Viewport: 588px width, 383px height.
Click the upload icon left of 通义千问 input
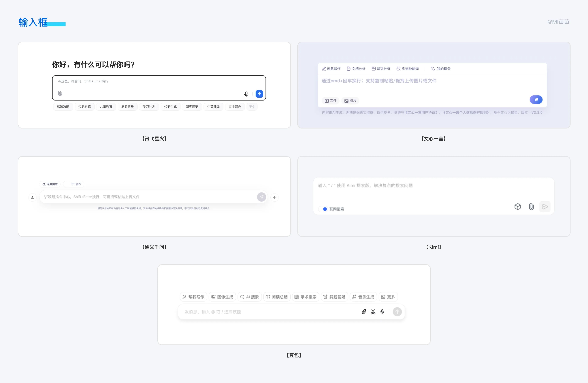coord(33,197)
